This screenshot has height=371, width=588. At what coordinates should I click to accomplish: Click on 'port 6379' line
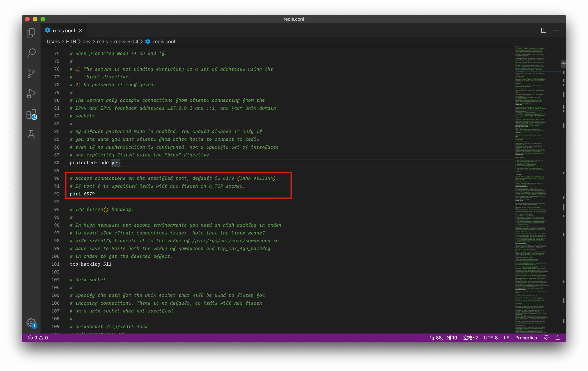82,194
